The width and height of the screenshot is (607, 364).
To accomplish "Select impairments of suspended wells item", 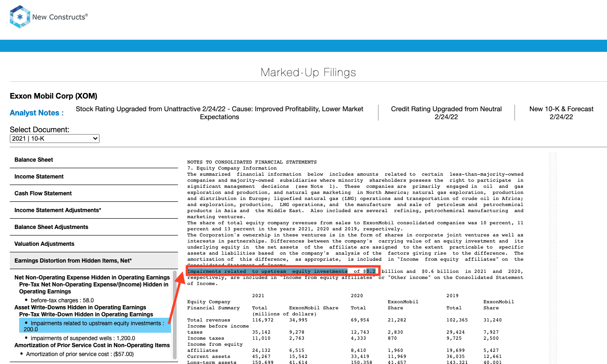I will click(x=83, y=338).
